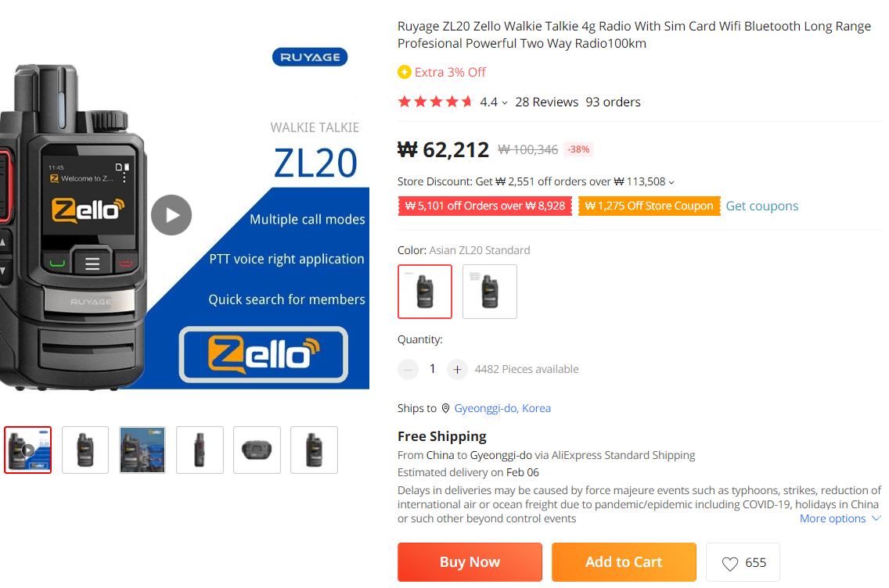This screenshot has height=588, width=889.
Task: Decrease quantity with the minus button
Action: coord(408,369)
